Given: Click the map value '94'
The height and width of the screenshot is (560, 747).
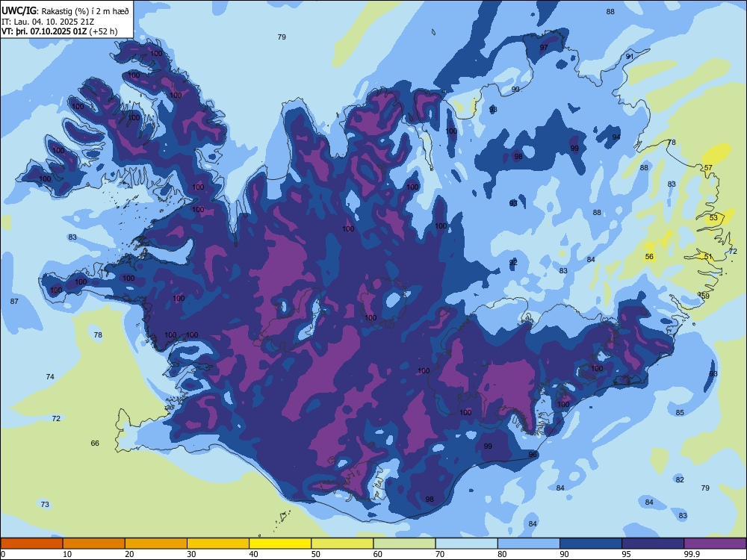Looking at the screenshot, I should [x=616, y=137].
